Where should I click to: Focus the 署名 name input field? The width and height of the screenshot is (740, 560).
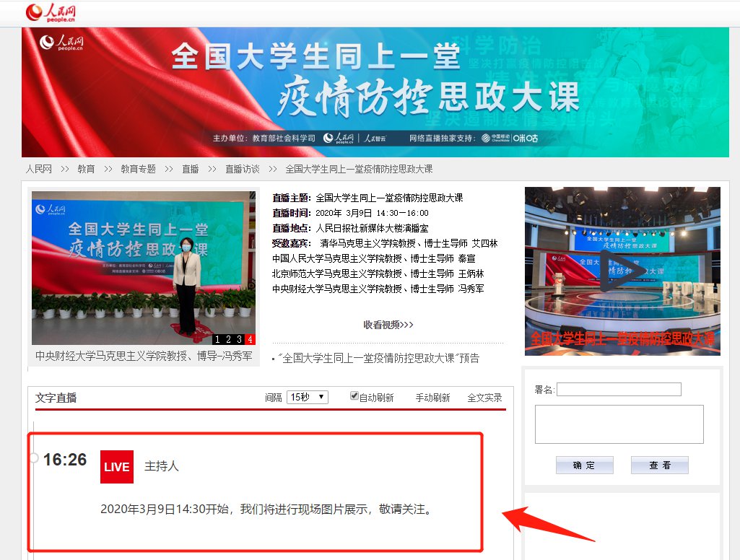(x=619, y=389)
